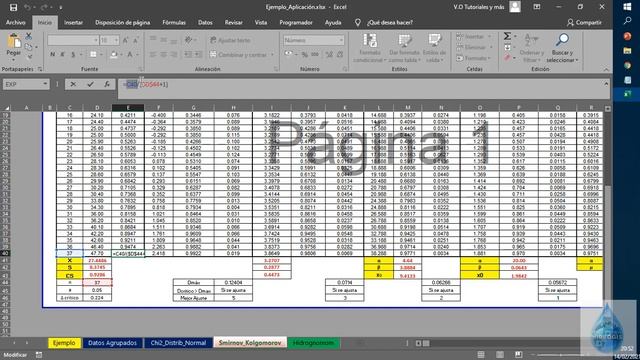Click ¿Qué desea hacer? search box
Viewport: 640px width, 360px height.
389,22
